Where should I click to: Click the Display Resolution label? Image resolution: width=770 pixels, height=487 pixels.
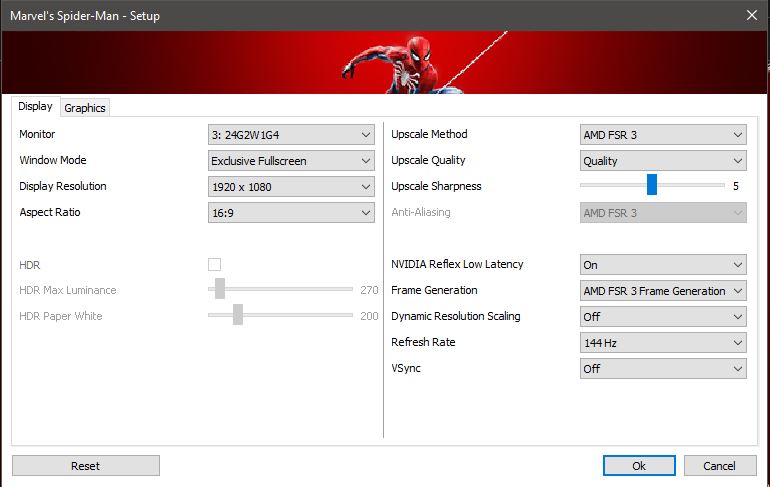tap(63, 187)
